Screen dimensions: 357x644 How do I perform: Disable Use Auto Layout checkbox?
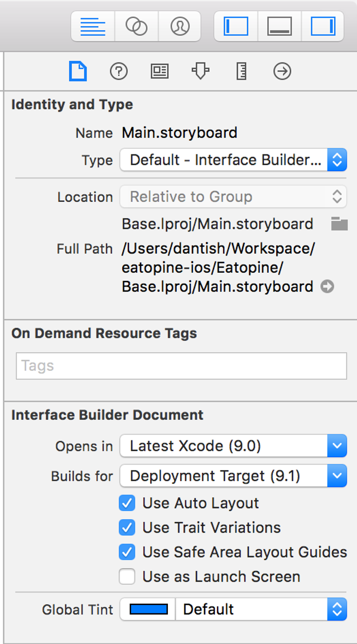127,503
